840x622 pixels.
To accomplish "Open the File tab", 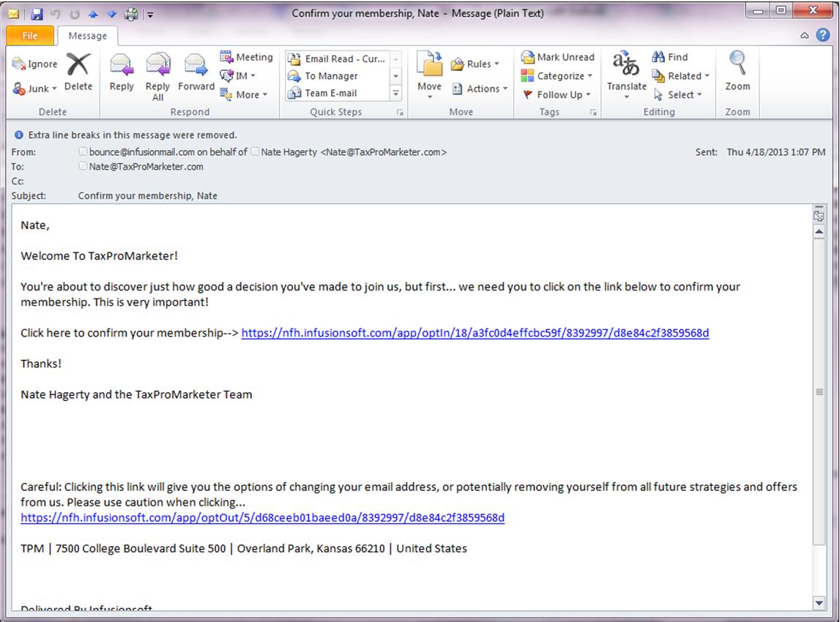I will [30, 36].
